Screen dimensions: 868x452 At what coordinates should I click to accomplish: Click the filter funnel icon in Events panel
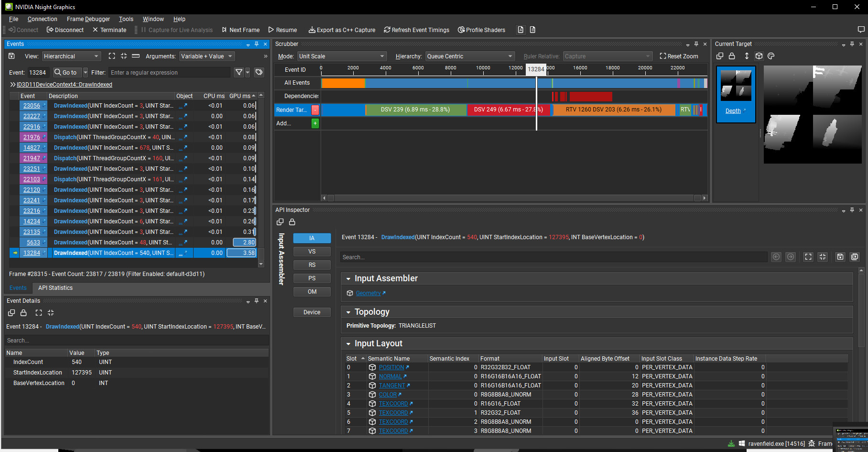click(x=239, y=72)
